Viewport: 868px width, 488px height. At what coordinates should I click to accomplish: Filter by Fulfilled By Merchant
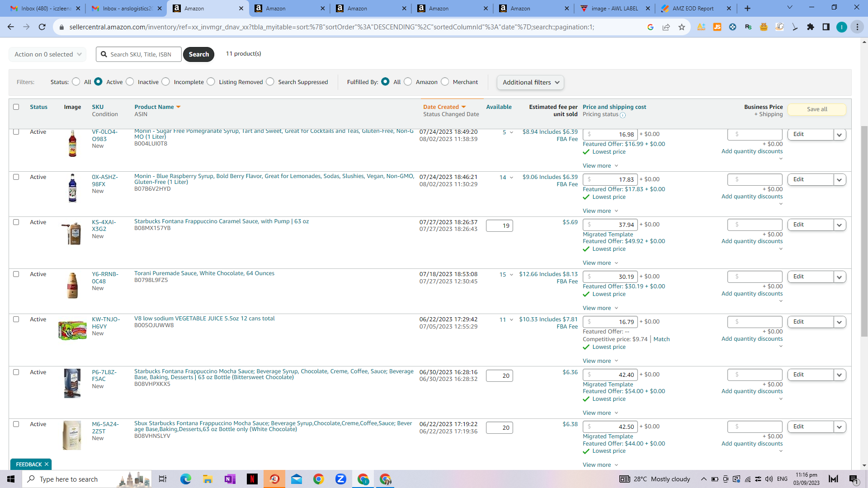point(445,82)
